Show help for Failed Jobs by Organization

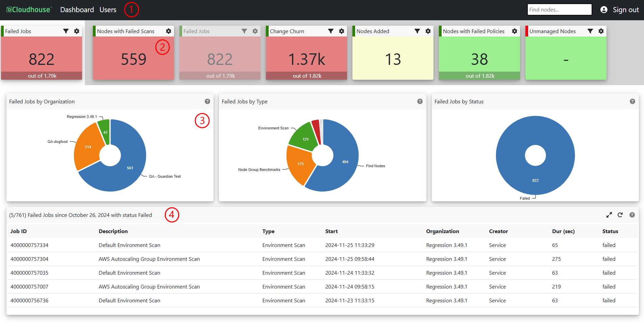click(x=207, y=101)
